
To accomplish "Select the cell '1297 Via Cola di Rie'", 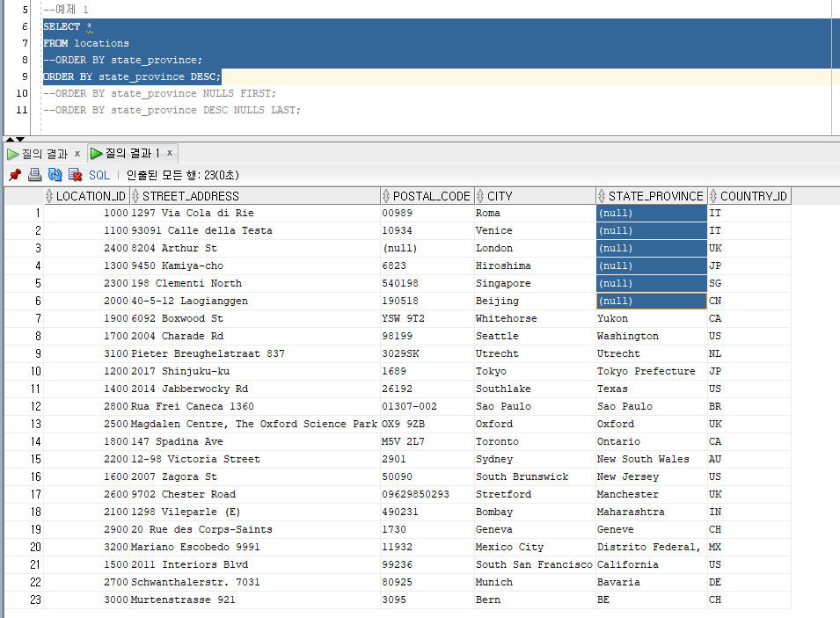I will point(255,213).
